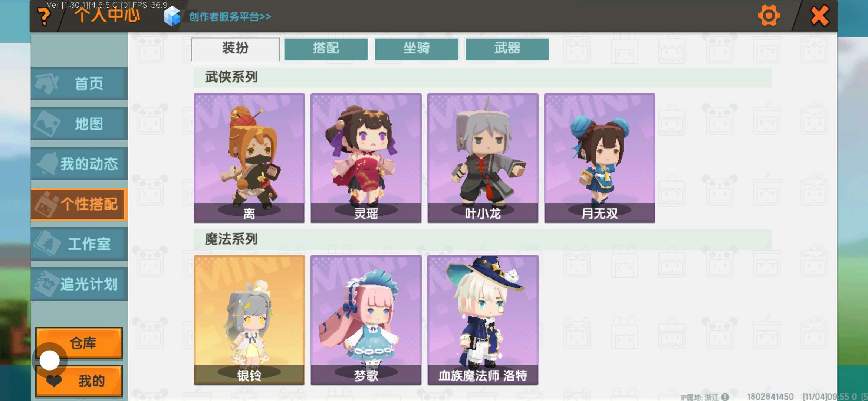Switch to the 搭配 tab
The height and width of the screenshot is (401, 868).
click(x=326, y=49)
